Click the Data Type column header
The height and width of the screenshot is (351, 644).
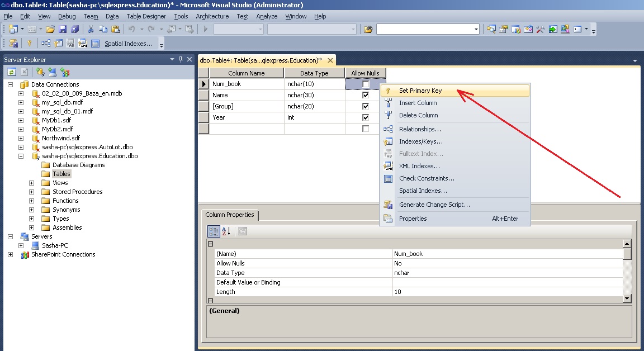coord(314,73)
